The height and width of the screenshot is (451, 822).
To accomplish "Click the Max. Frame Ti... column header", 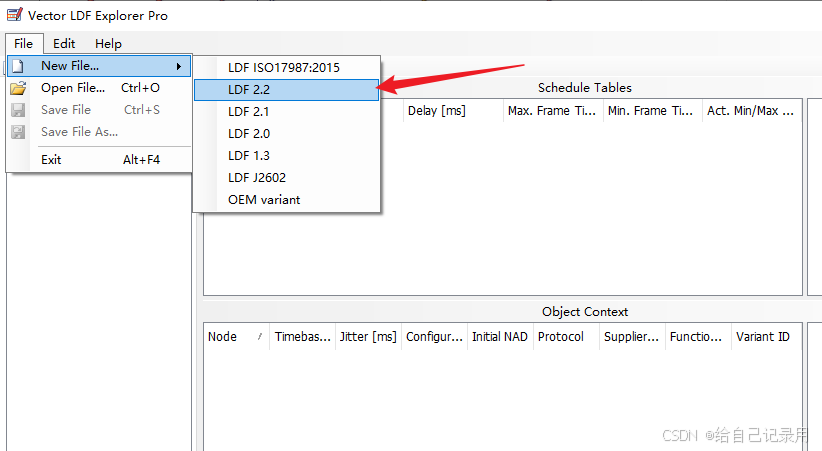I will coord(553,111).
